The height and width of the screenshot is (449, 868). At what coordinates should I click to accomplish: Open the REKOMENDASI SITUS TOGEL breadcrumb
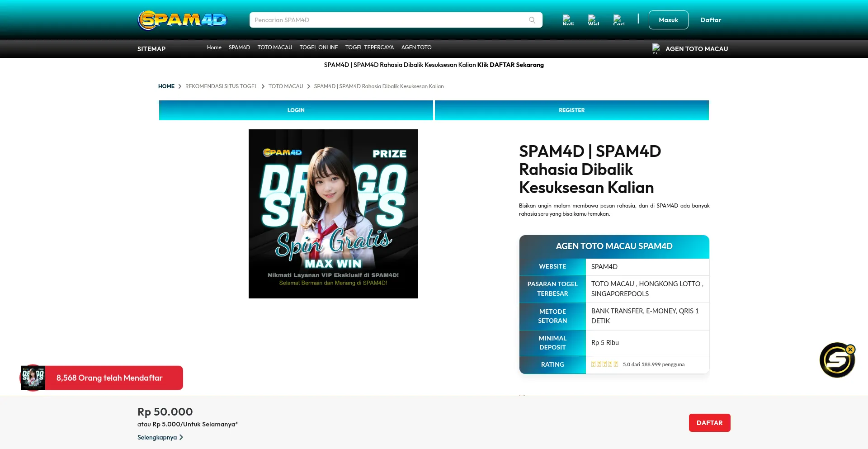pos(221,86)
